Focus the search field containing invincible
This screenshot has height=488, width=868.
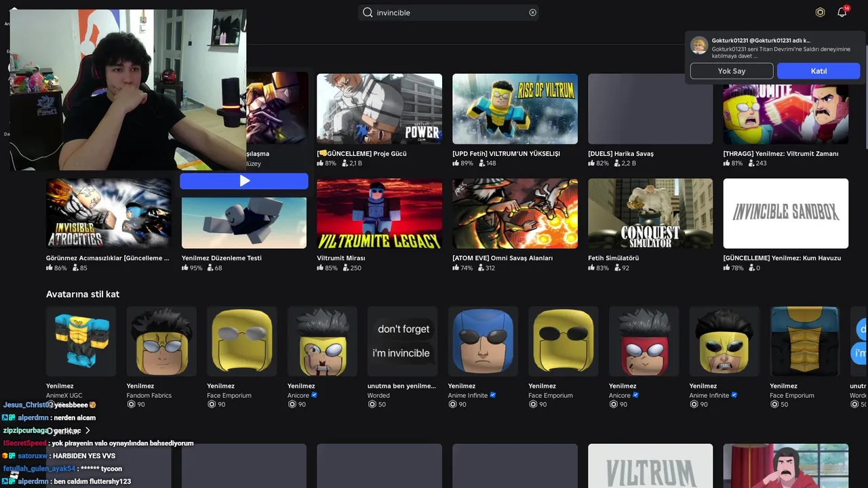[x=448, y=12]
